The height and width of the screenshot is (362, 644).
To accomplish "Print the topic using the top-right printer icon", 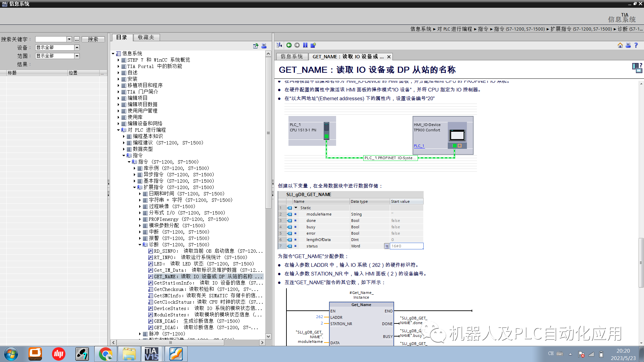I will 628,45.
